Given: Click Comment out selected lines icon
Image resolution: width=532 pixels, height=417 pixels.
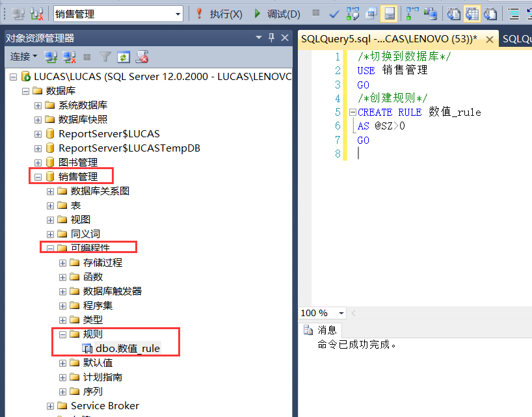Looking at the screenshot, I should 513,14.
